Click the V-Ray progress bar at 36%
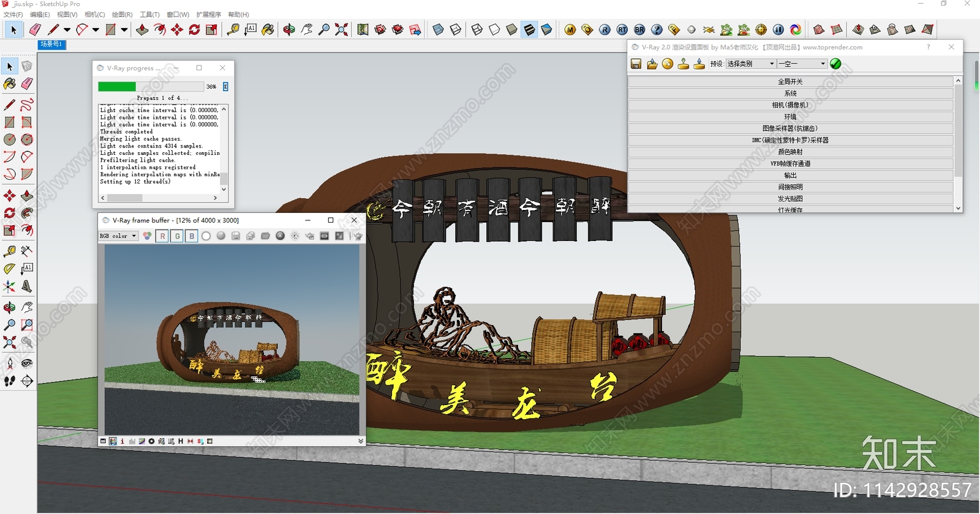 click(x=151, y=86)
